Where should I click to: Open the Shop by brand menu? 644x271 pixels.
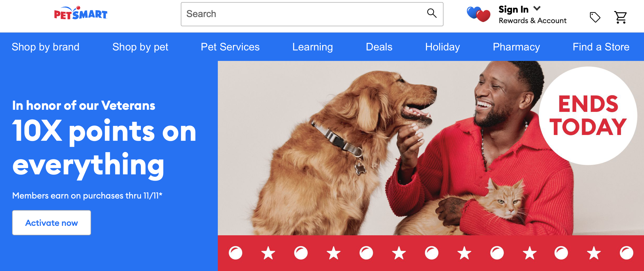point(45,47)
